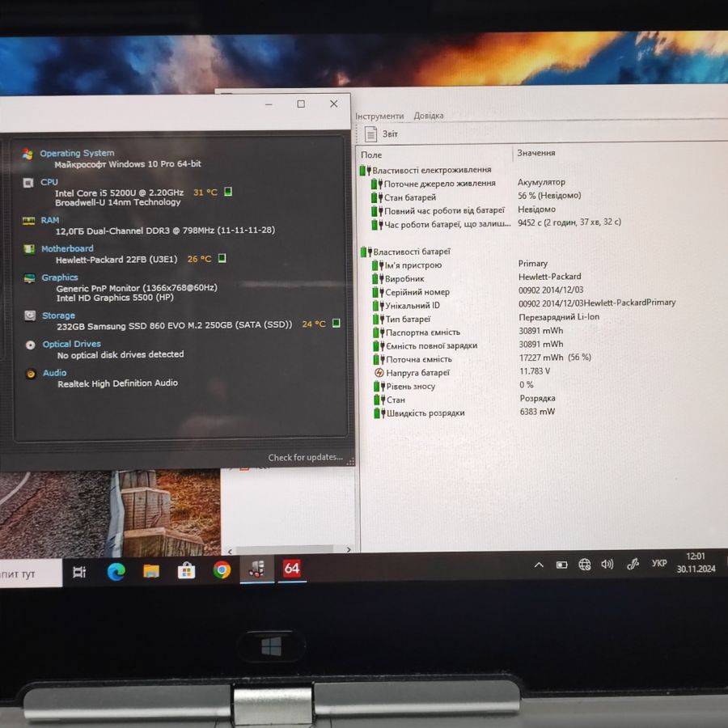728x728 pixels.
Task: Select the Ім'я пристрою row
Action: pos(407,265)
